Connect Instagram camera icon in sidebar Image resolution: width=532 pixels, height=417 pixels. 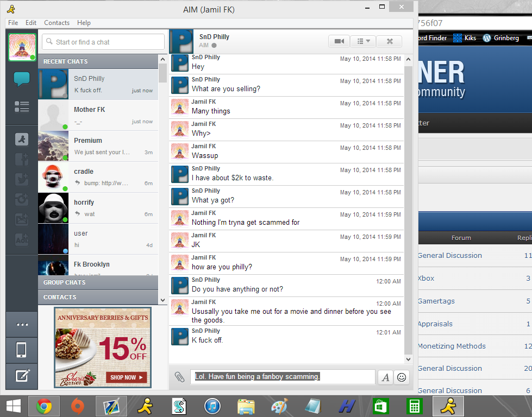click(x=22, y=200)
